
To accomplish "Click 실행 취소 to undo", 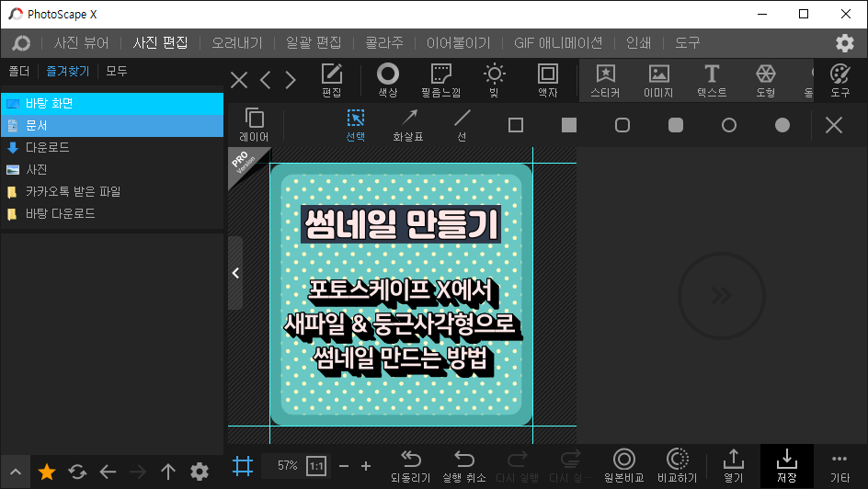I will [x=464, y=466].
